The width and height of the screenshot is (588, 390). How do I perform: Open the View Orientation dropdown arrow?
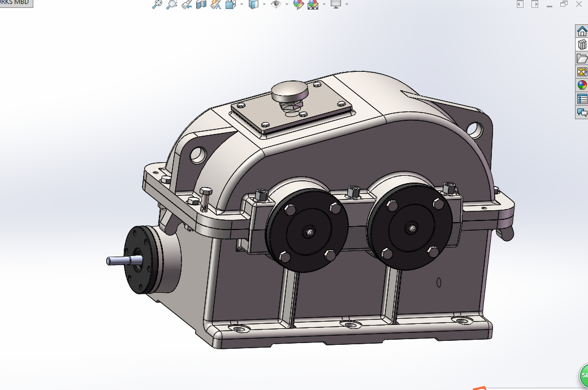(241, 4)
